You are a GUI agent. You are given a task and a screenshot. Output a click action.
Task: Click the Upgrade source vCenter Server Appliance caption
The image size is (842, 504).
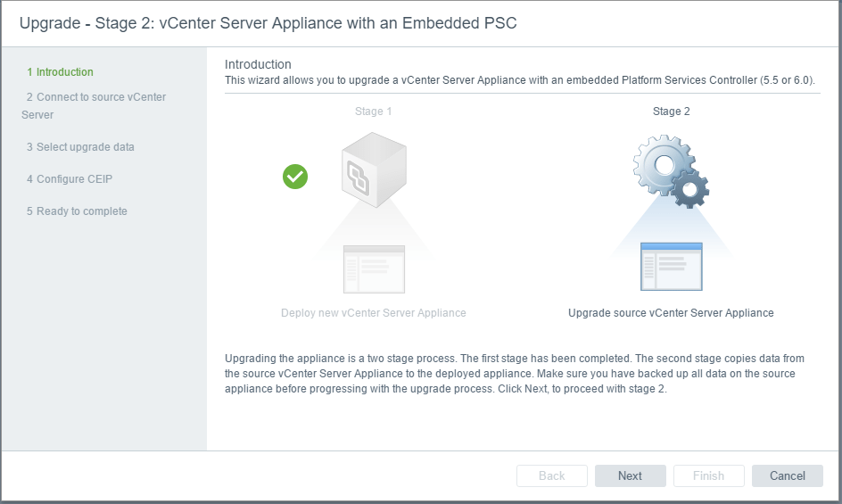pyautogui.click(x=671, y=313)
